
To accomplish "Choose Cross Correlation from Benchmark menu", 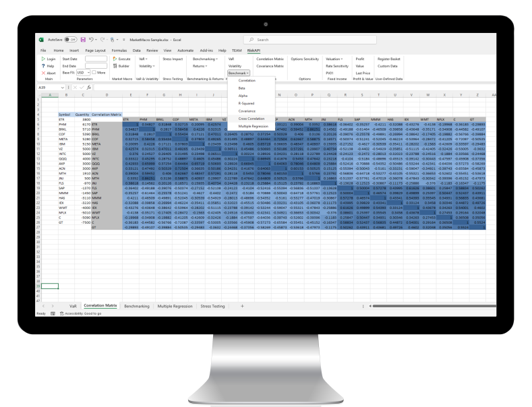I will pyautogui.click(x=251, y=119).
